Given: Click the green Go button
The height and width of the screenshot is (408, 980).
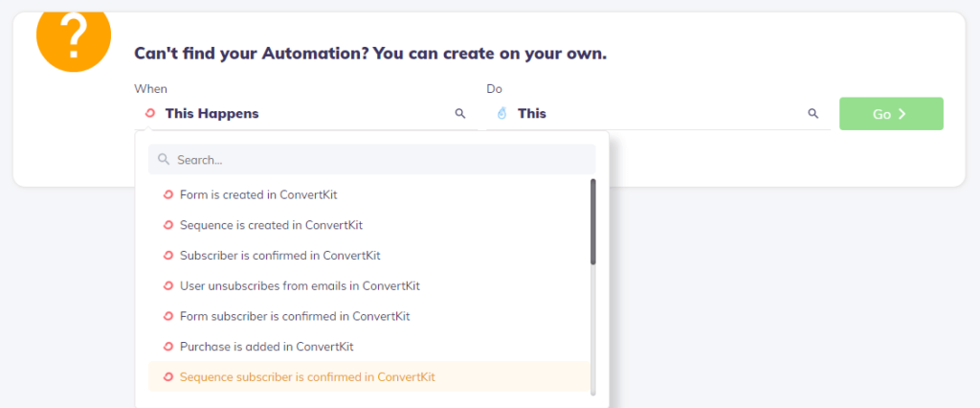Looking at the screenshot, I should point(891,114).
